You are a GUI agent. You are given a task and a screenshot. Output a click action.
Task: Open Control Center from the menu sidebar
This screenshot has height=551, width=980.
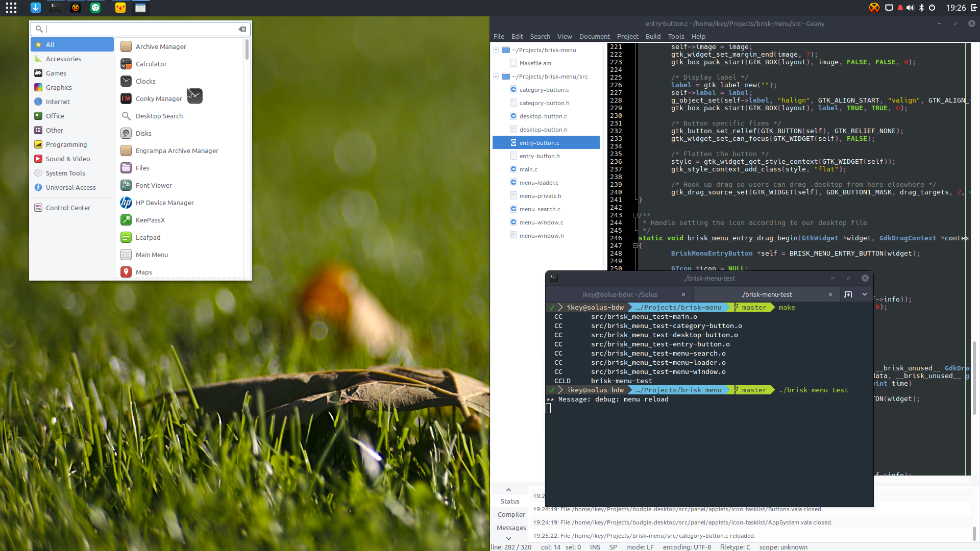point(72,208)
